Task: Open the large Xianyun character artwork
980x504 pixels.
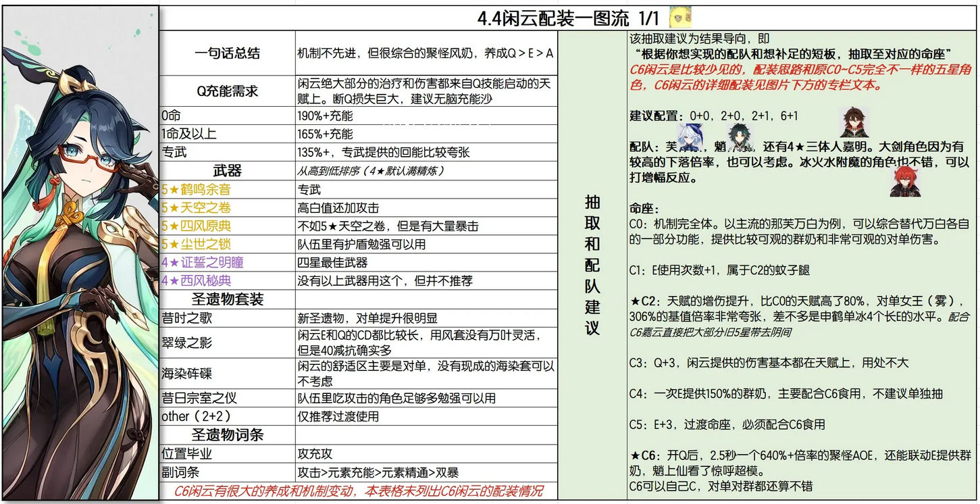Action: [x=80, y=254]
